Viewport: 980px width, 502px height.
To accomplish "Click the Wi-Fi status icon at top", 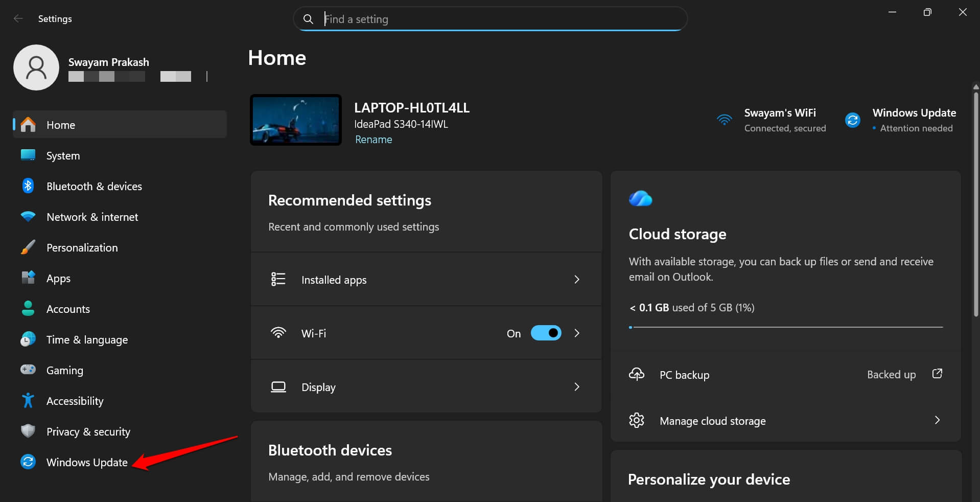I will tap(725, 120).
